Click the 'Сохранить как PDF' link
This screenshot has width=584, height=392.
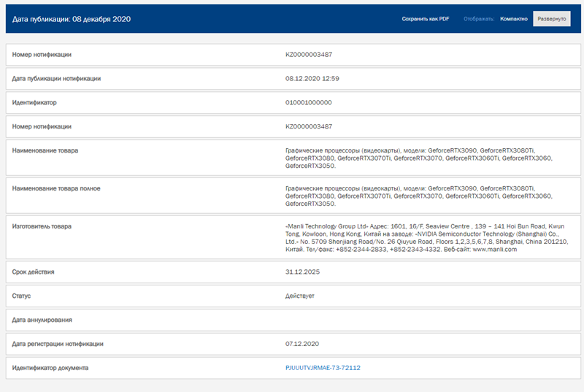coord(425,19)
